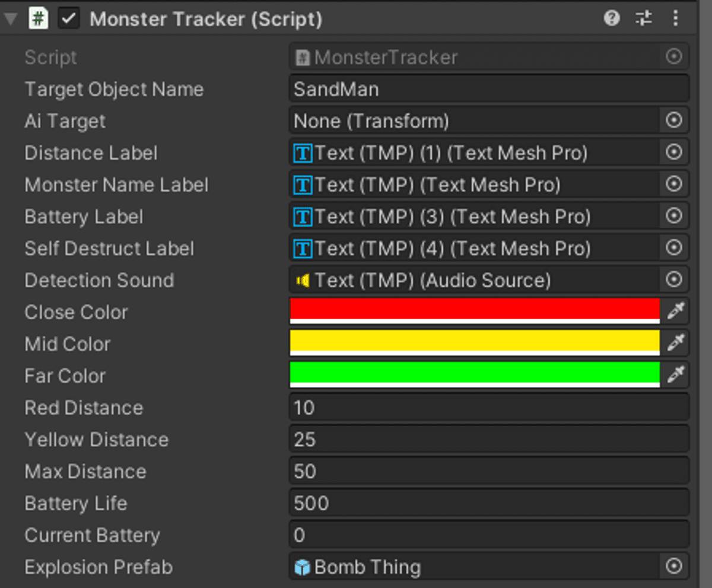Select the Far Color eyedropper tool
The width and height of the screenshot is (712, 588).
pos(676,374)
